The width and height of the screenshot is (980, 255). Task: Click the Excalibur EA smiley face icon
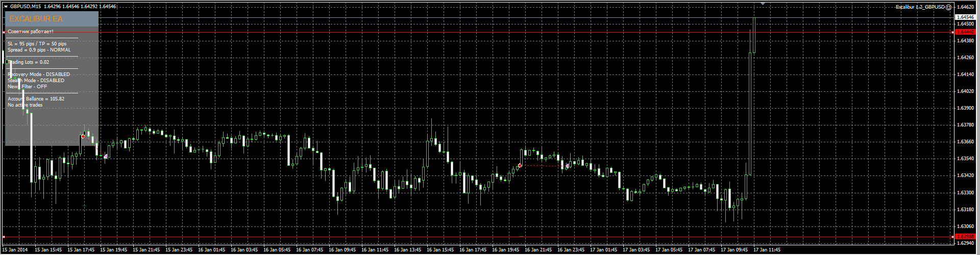click(949, 7)
